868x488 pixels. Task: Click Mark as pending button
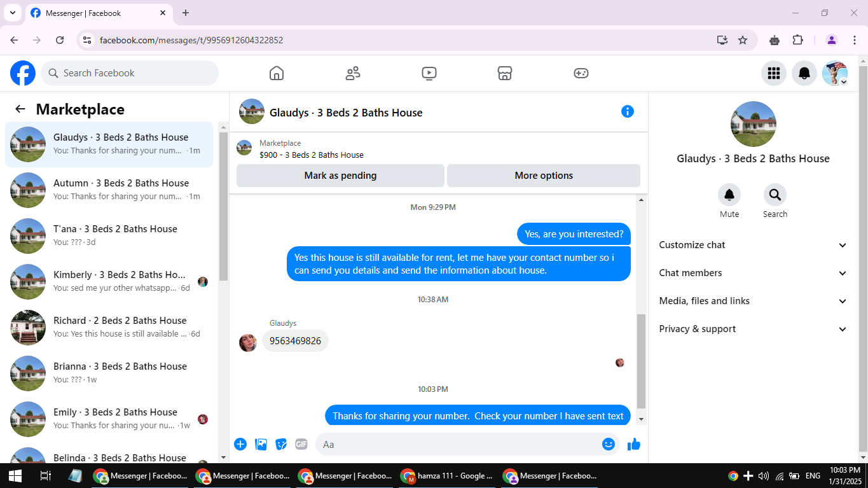tap(340, 176)
